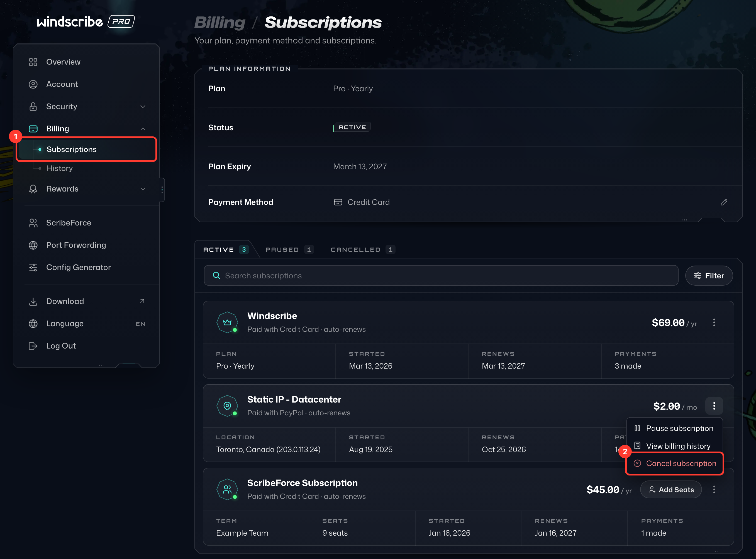Click the Billing breadcrumb link

220,23
